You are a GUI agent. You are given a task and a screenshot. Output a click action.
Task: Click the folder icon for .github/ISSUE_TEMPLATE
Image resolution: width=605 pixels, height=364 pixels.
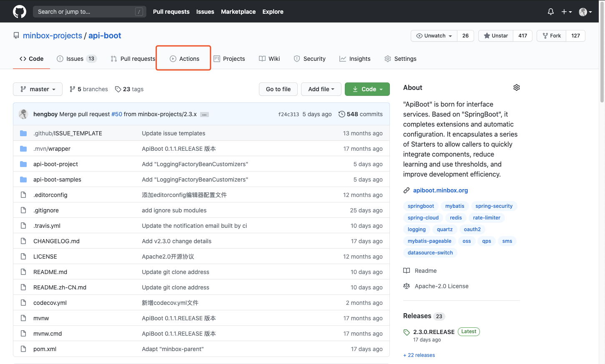(23, 133)
